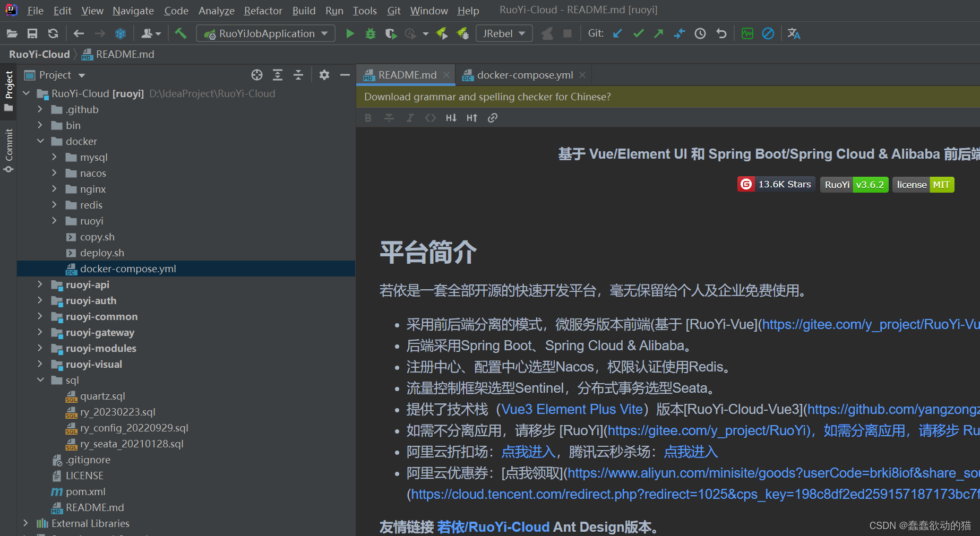The image size is (980, 536).
Task: Toggle code formatting in markdown toolbar
Action: click(x=431, y=118)
